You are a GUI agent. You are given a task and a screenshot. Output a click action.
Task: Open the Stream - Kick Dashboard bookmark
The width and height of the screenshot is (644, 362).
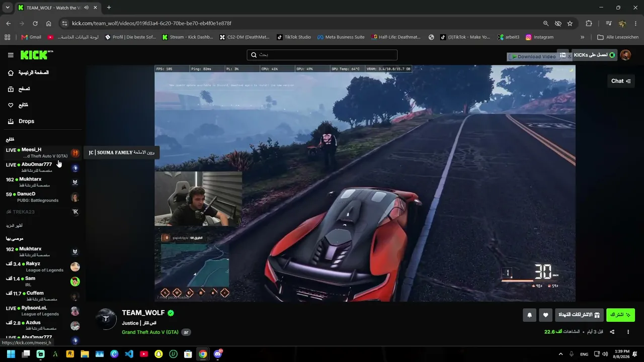click(x=188, y=37)
